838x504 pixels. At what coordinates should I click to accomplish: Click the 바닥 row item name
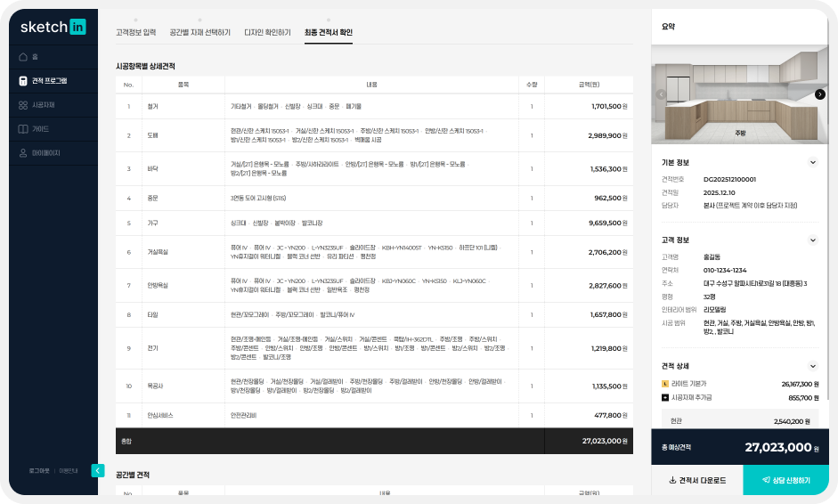(153, 169)
